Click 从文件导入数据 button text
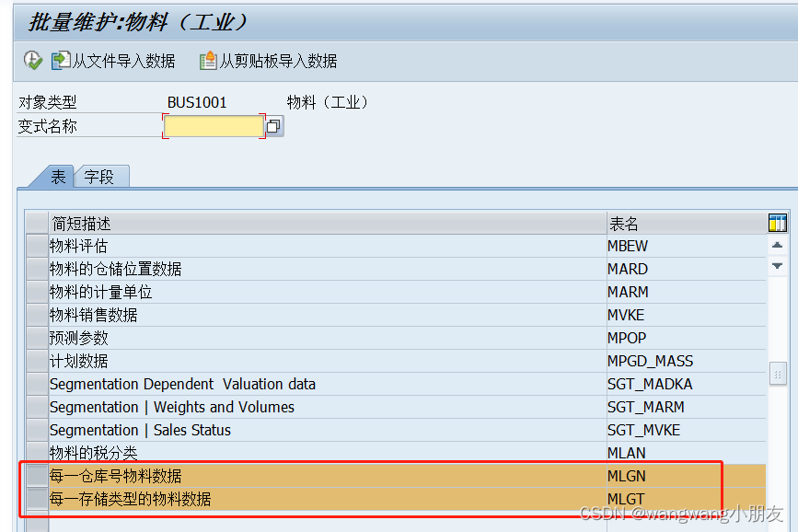The width and height of the screenshot is (798, 532). coord(123,61)
